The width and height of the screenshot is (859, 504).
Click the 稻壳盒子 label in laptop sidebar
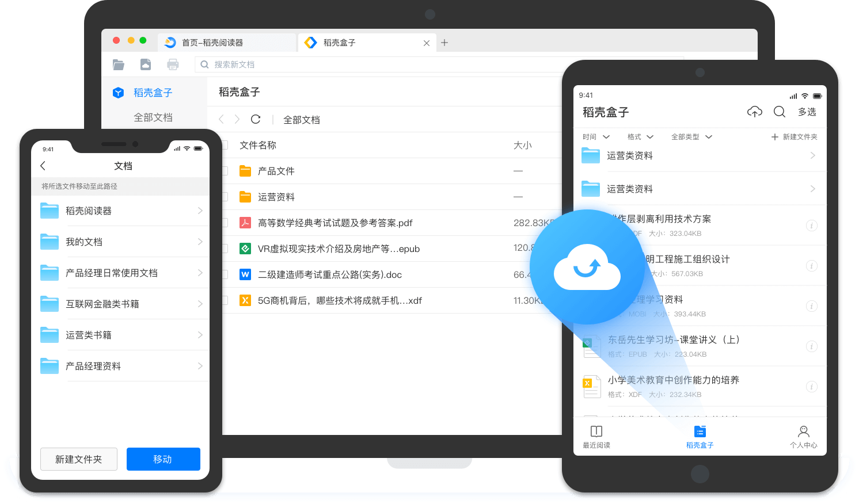tap(153, 93)
